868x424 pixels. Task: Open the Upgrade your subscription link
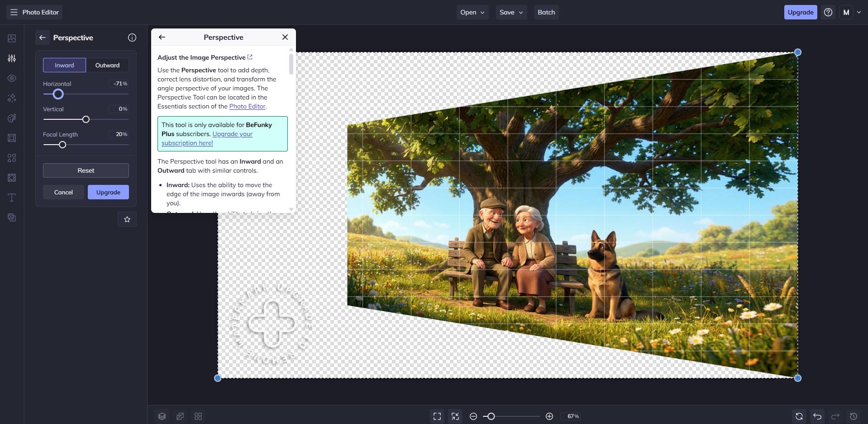[x=232, y=134]
